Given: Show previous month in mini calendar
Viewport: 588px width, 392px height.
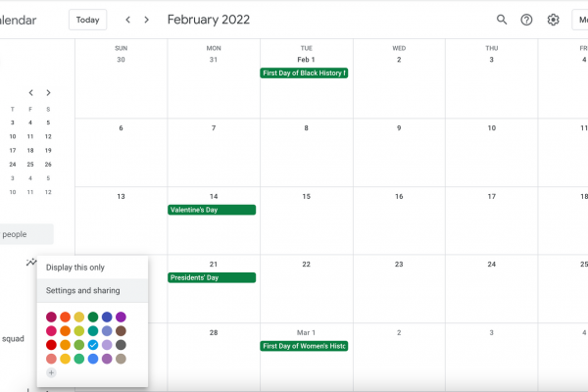Looking at the screenshot, I should pos(31,93).
